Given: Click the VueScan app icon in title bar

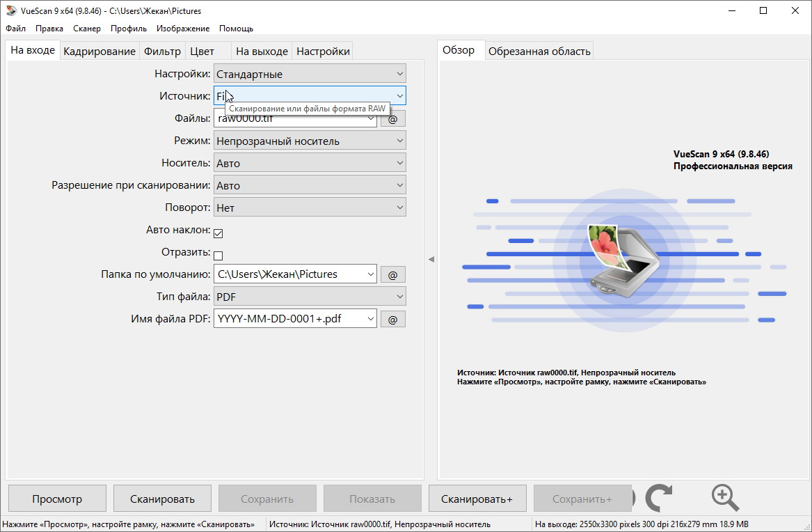Looking at the screenshot, I should 11,10.
